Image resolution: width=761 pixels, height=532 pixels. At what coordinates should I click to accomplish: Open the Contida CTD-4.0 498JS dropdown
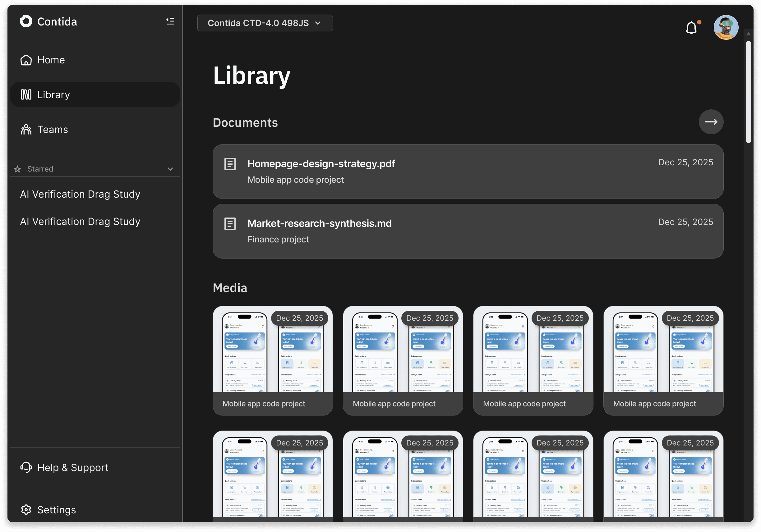(x=265, y=23)
